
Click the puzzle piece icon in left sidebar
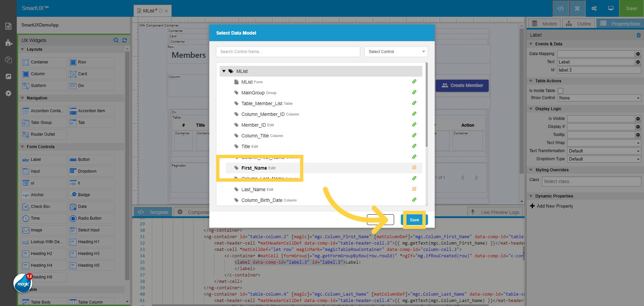8,43
